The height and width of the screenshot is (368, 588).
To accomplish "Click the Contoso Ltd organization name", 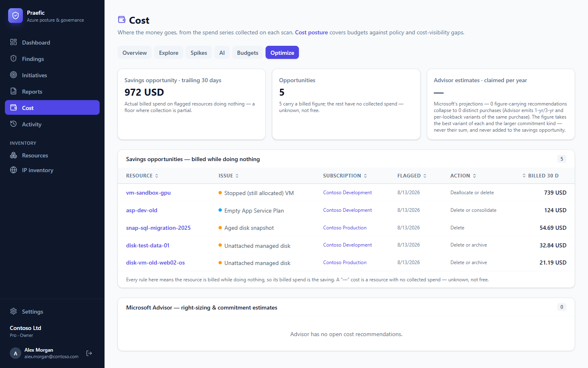I will (x=25, y=328).
